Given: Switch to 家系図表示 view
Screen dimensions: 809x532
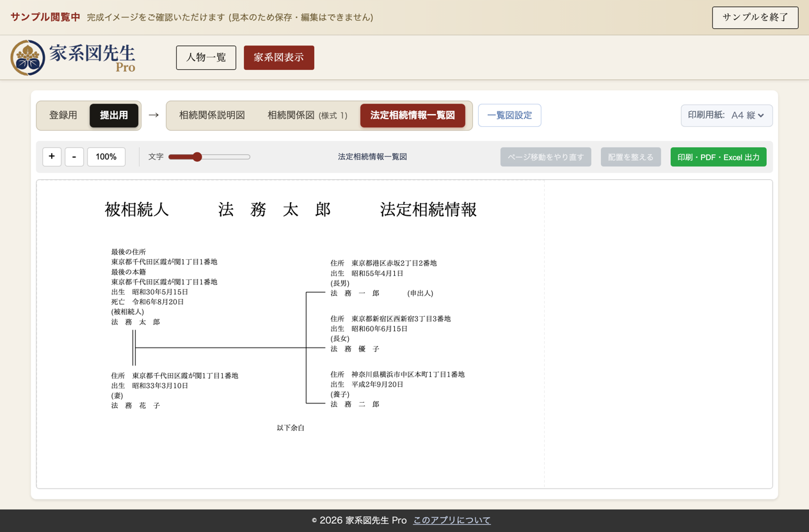Looking at the screenshot, I should click(279, 58).
